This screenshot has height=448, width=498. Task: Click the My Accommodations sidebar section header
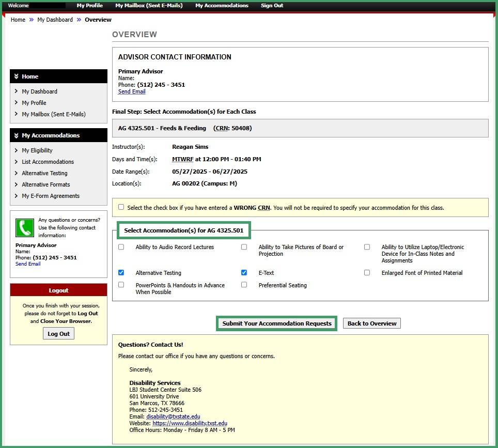point(58,135)
